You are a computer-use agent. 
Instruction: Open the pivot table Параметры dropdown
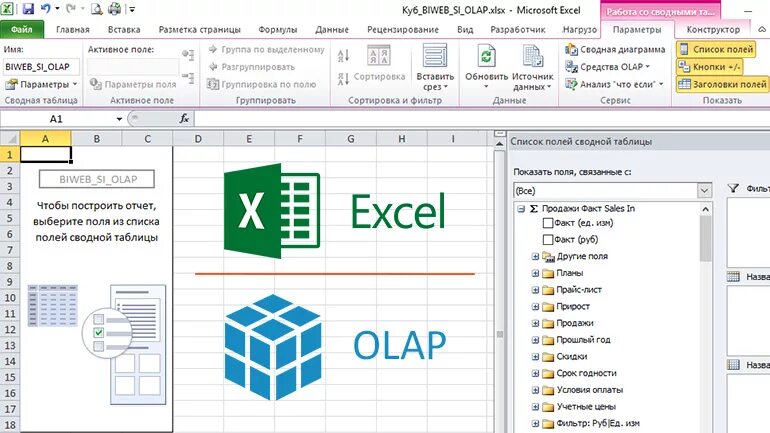42,84
